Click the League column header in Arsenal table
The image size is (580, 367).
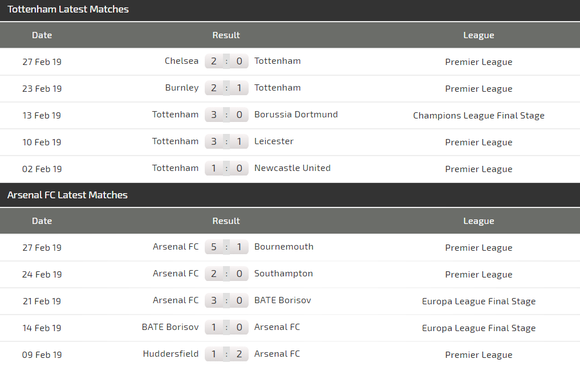click(x=479, y=221)
